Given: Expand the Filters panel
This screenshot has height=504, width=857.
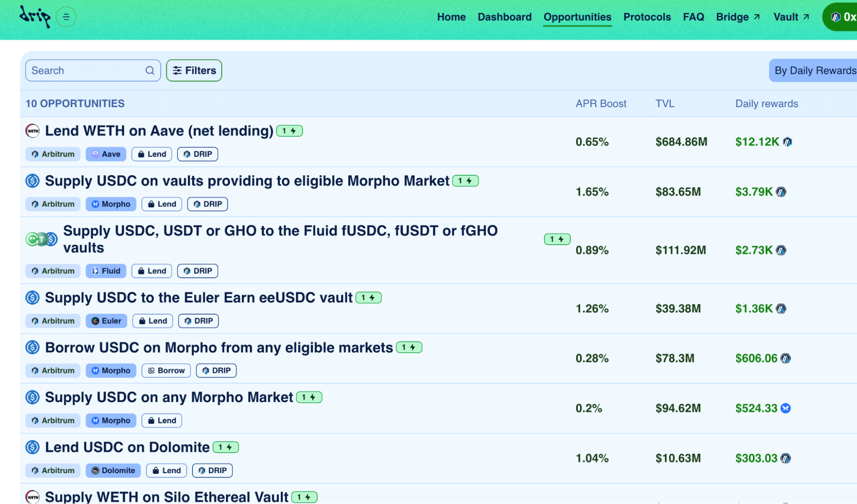Looking at the screenshot, I should point(194,71).
